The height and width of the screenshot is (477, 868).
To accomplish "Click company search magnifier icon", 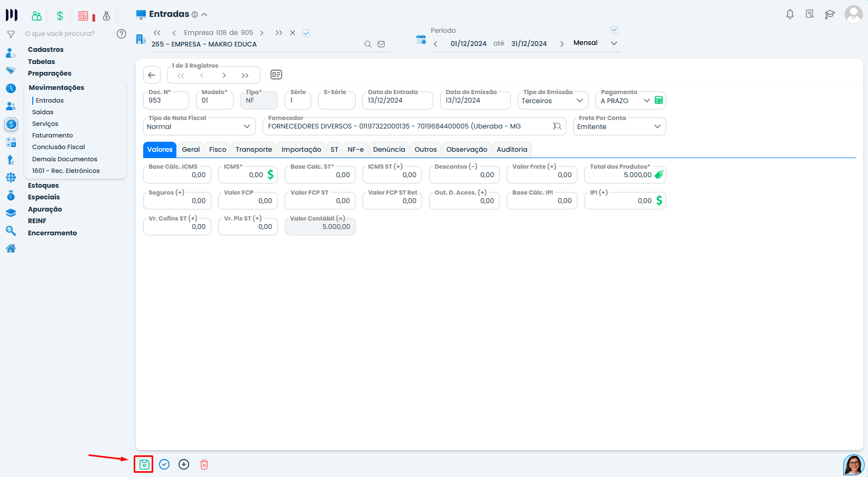I will [x=368, y=44].
